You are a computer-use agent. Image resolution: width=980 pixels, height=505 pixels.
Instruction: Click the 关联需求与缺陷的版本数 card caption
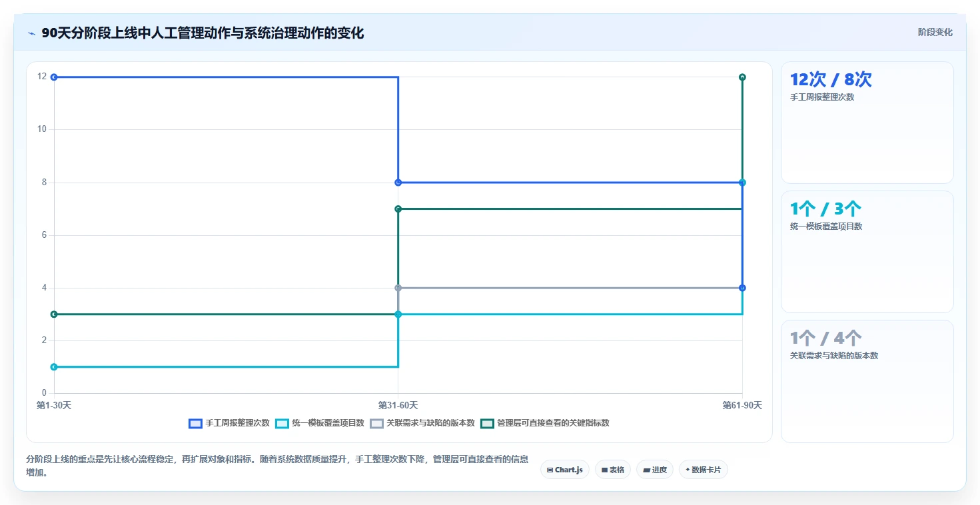(x=834, y=356)
